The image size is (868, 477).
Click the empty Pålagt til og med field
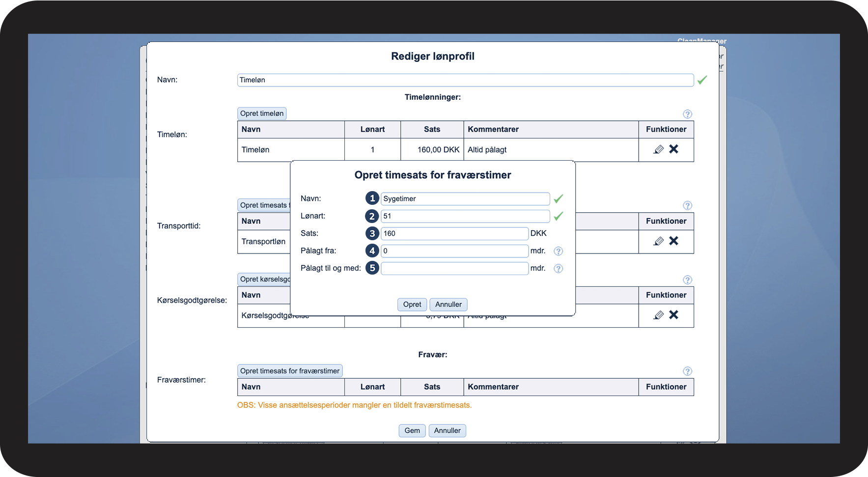454,269
